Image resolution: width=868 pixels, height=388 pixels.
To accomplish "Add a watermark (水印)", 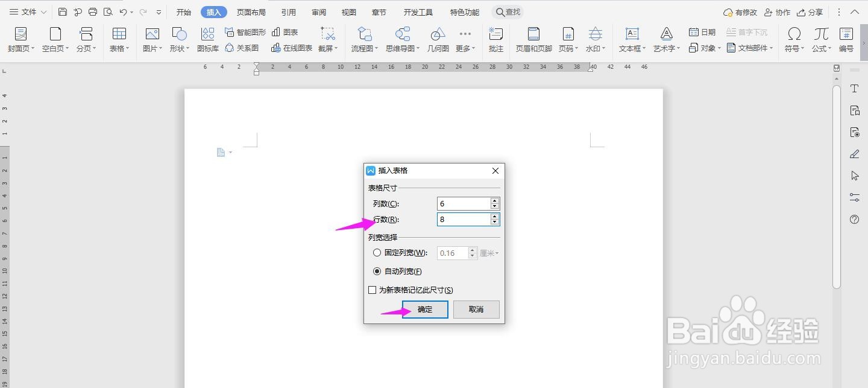I will [596, 39].
